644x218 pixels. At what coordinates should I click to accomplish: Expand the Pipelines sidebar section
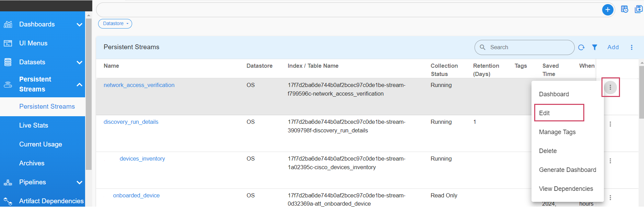(x=79, y=182)
